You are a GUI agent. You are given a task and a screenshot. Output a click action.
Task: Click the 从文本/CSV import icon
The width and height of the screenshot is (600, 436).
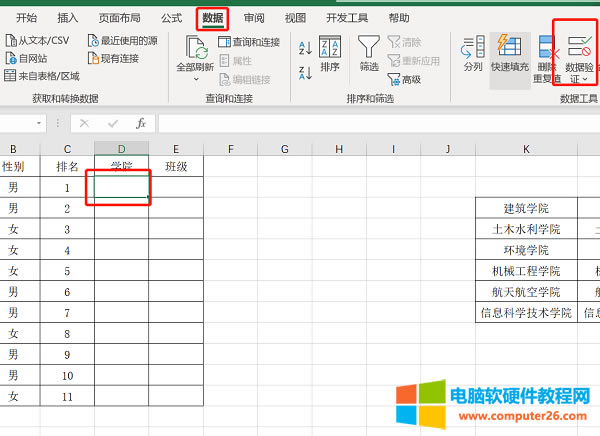point(11,41)
